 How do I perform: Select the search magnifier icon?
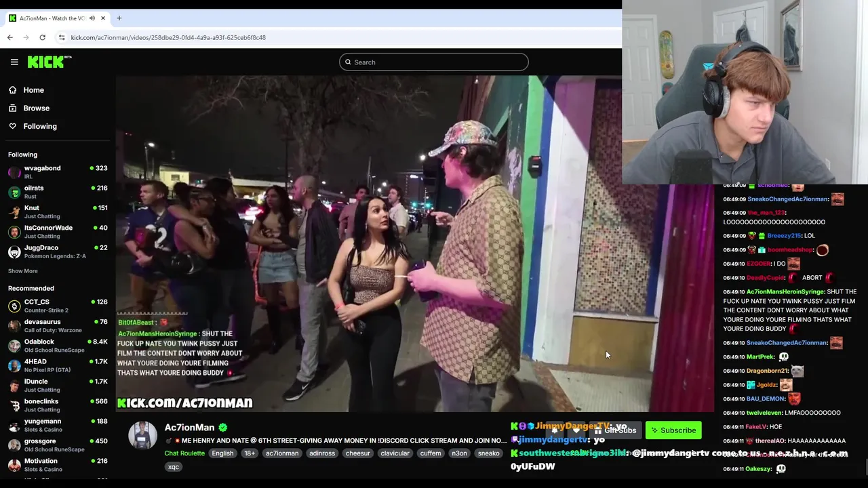point(348,62)
